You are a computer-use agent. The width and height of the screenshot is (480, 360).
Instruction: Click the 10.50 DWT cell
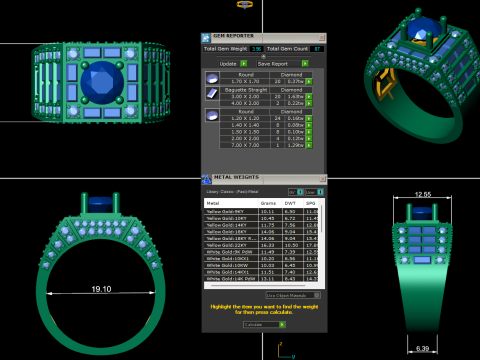click(292, 245)
